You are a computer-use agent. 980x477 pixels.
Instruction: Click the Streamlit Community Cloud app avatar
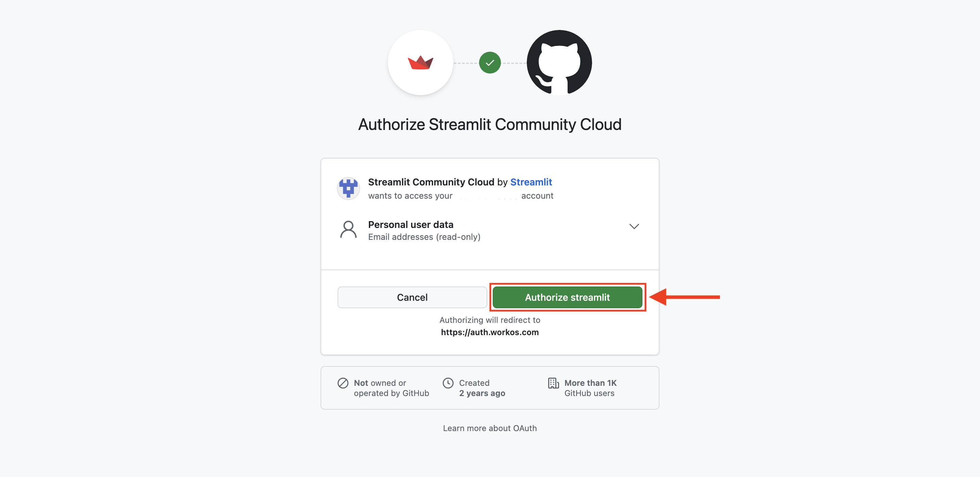coord(348,188)
